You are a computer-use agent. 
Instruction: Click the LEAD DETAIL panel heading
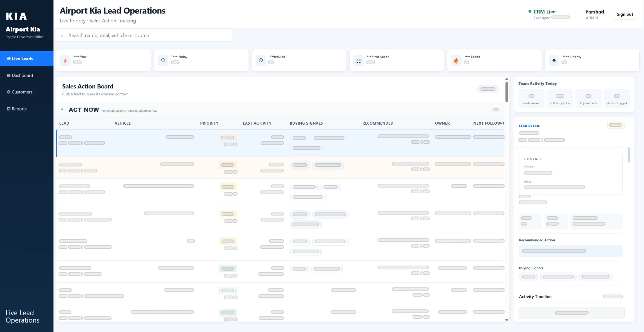coord(529,126)
